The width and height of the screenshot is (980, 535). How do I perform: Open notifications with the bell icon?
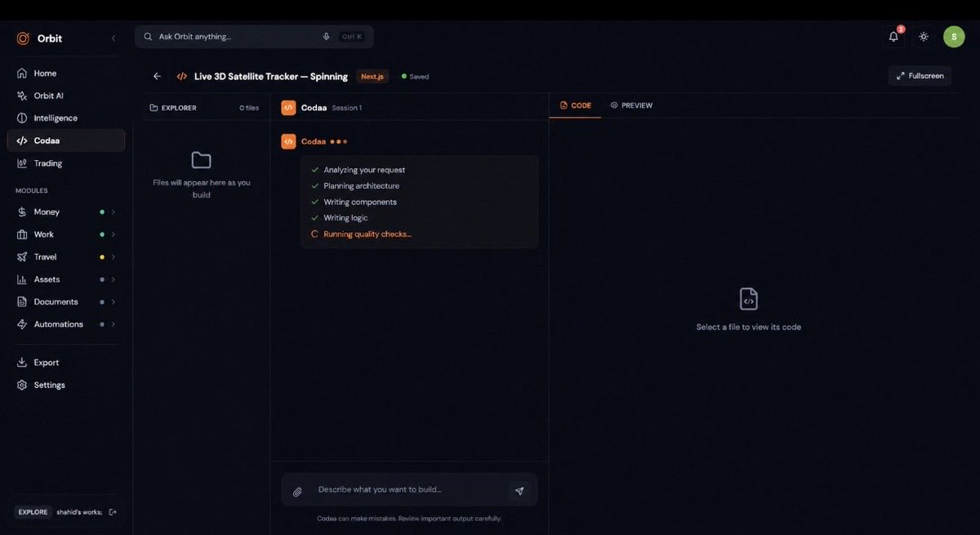point(893,37)
